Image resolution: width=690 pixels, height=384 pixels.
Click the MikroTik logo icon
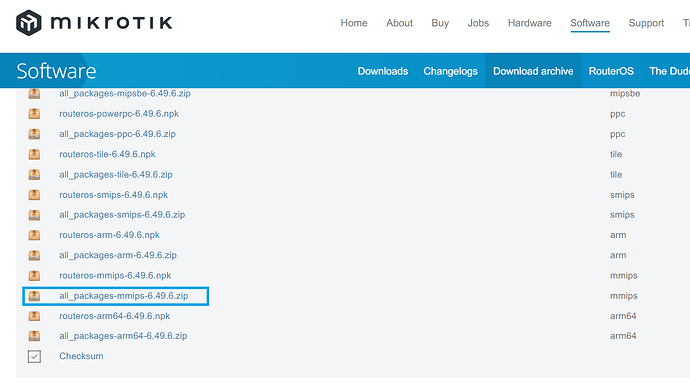click(x=29, y=22)
